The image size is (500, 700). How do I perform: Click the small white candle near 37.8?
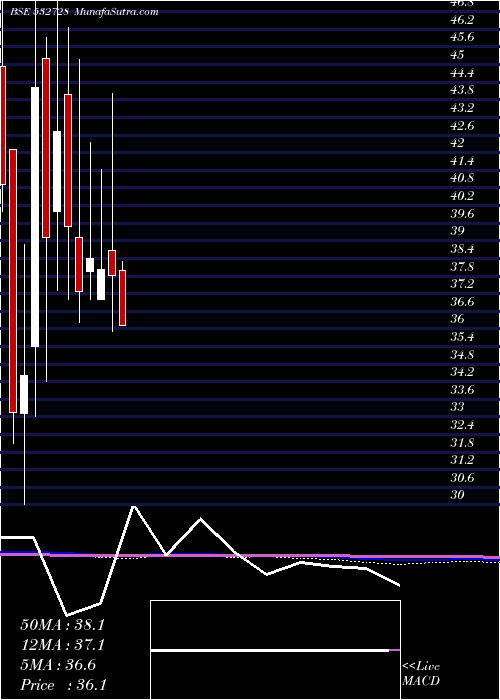click(x=90, y=265)
